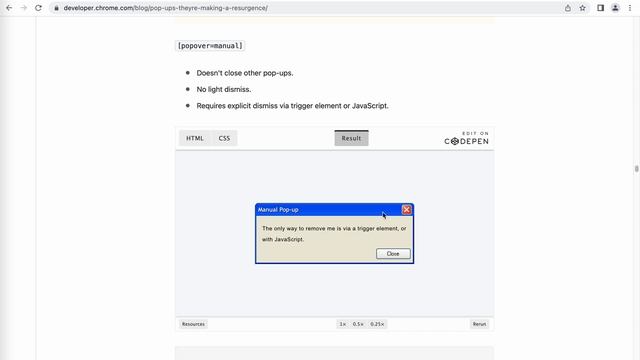Switch to the CSS tab in CodePen

click(224, 138)
